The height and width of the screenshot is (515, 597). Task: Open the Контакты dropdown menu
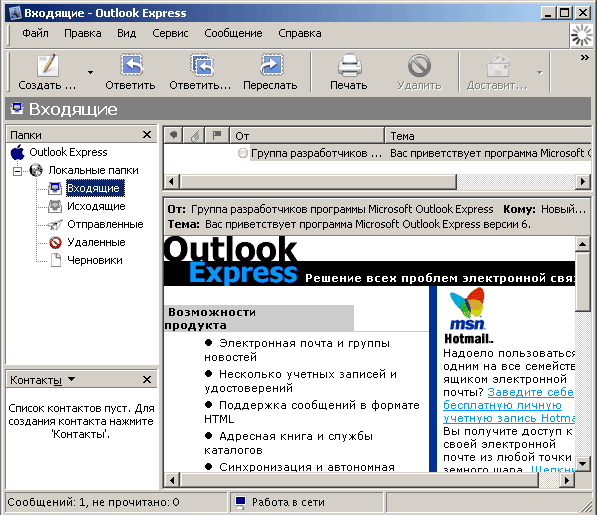tap(71, 379)
